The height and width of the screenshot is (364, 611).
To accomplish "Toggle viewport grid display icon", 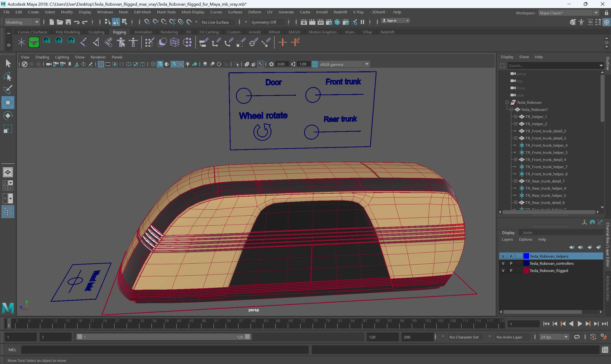I will tap(101, 64).
